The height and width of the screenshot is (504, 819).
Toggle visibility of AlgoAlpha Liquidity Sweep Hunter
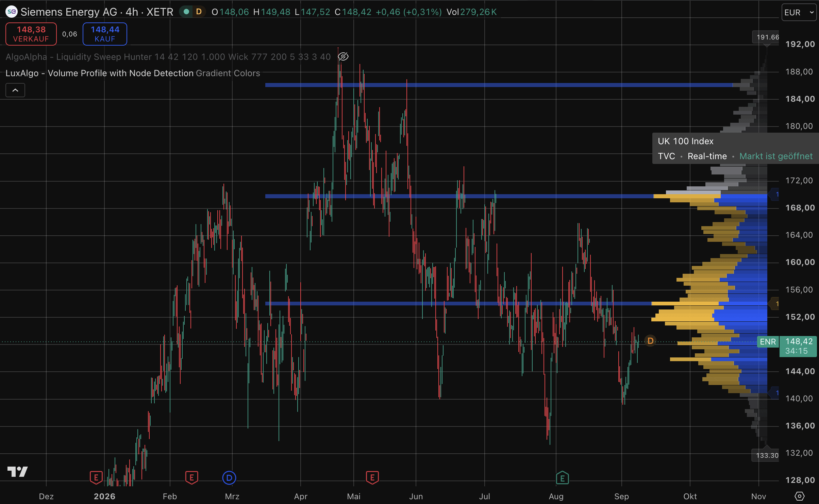point(343,56)
